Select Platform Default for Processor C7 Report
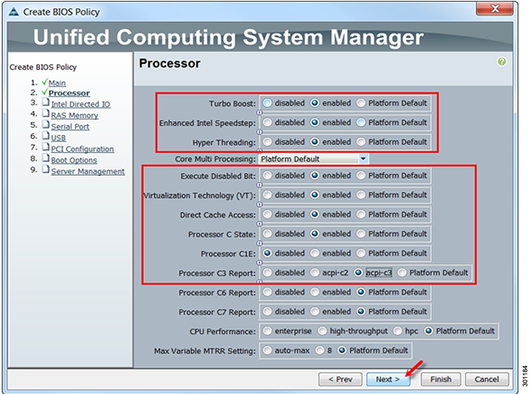The image size is (532, 394). coord(361,311)
